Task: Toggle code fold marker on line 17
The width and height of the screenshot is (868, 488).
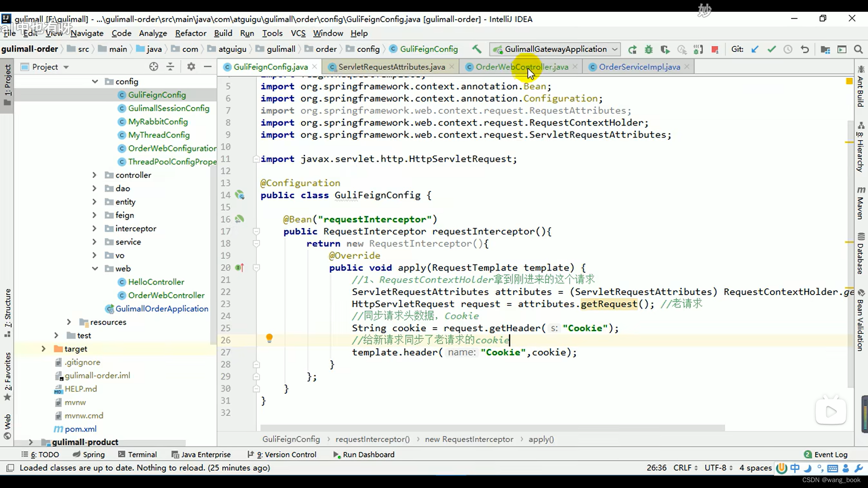Action: [x=256, y=231]
